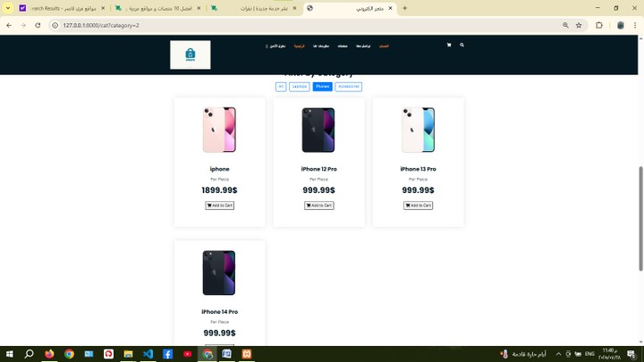Add iPhone 12 Pro to cart
644x362 pixels.
(x=318, y=206)
